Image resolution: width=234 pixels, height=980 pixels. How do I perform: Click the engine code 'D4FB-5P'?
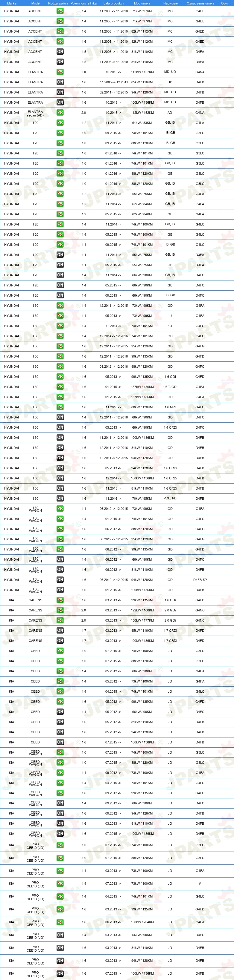pyautogui.click(x=200, y=580)
